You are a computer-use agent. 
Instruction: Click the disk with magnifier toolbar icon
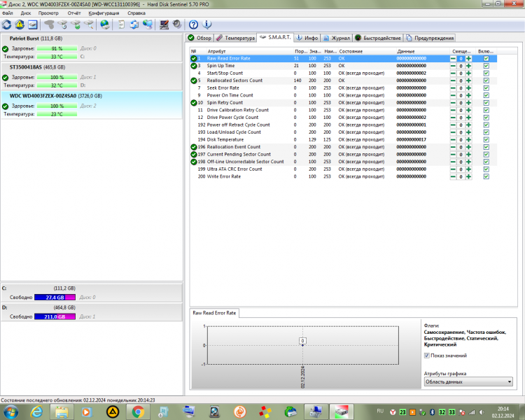click(89, 24)
